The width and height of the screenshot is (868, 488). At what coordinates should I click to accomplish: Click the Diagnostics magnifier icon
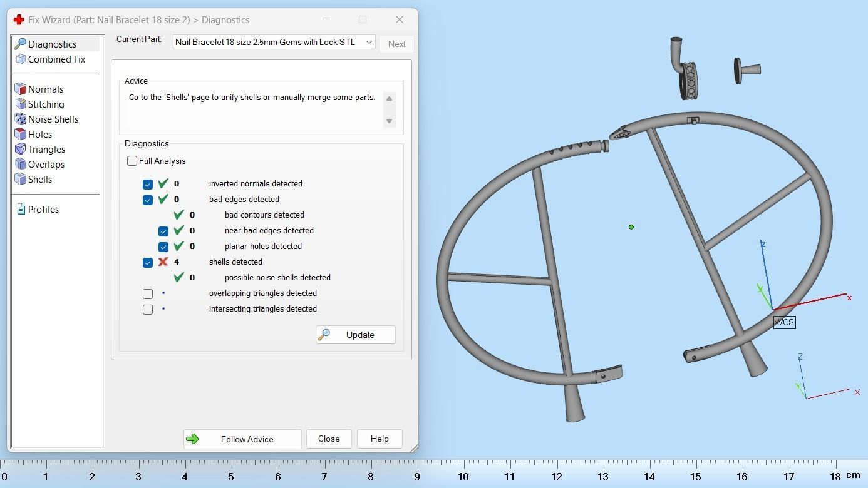coord(20,44)
